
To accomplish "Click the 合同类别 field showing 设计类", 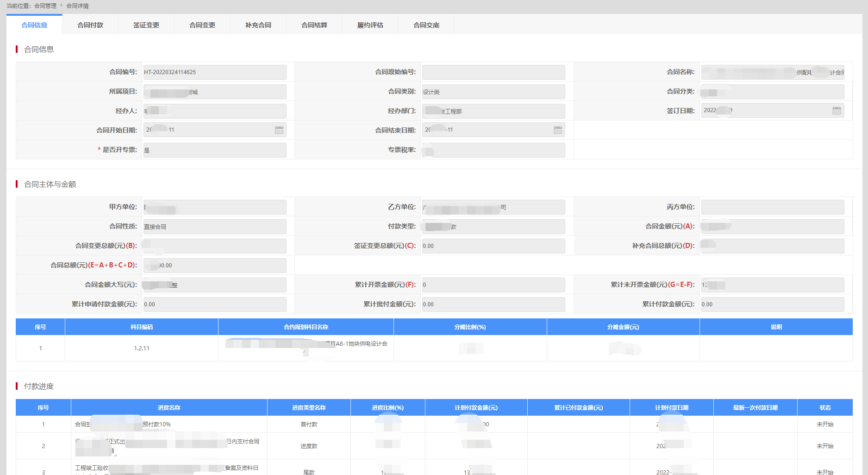I will click(x=493, y=92).
